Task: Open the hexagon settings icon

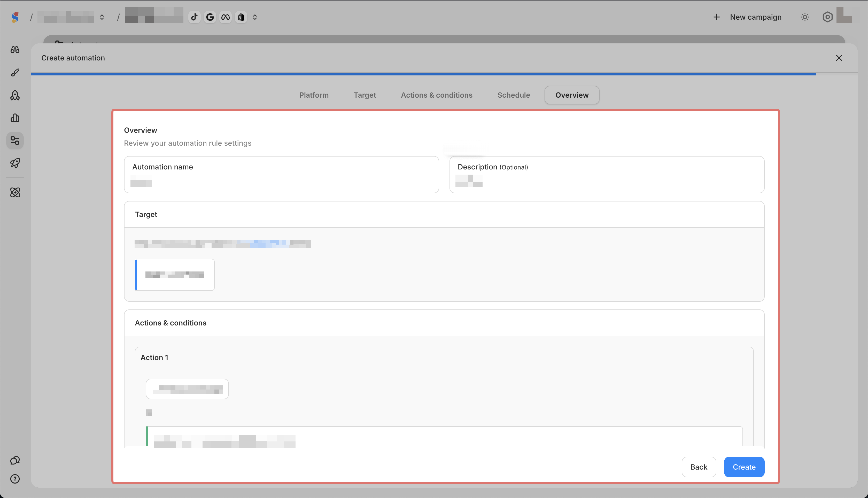Action: point(827,17)
